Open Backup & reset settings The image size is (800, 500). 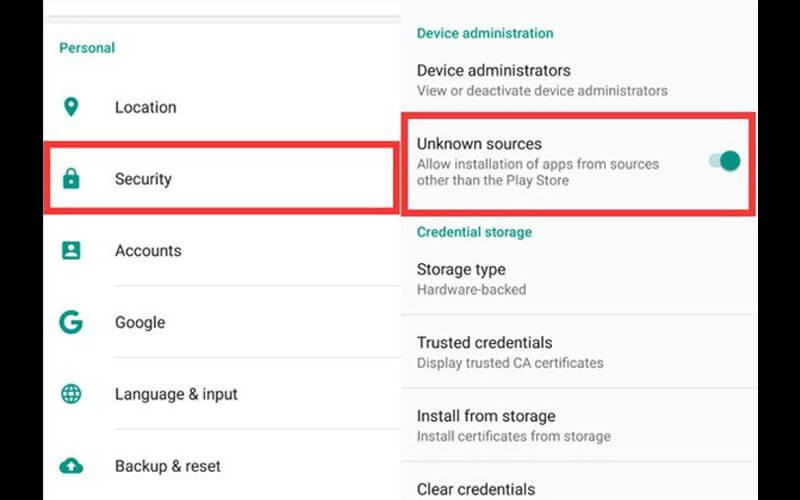222,466
